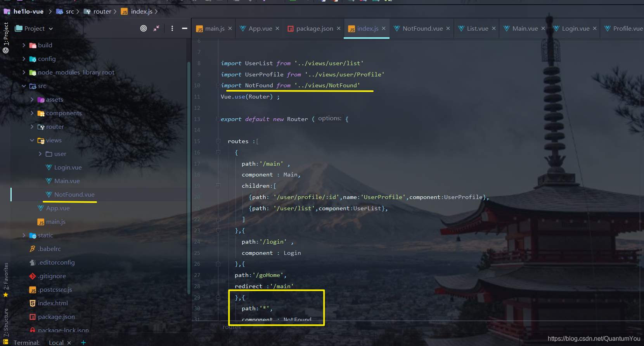Close the package.json tab

(339, 29)
